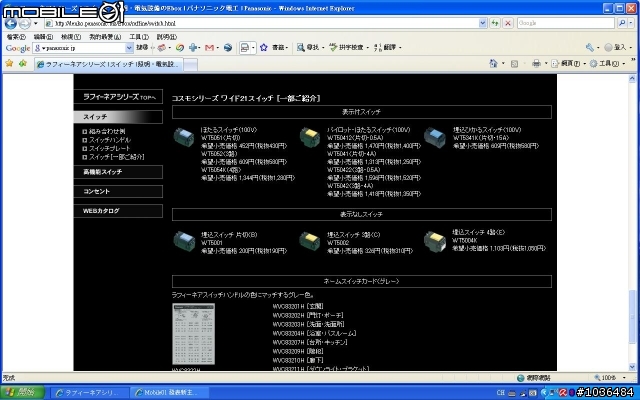Switch to Mobile01 taskbar window
Image resolution: width=640 pixels, height=400 pixels.
pyautogui.click(x=170, y=393)
